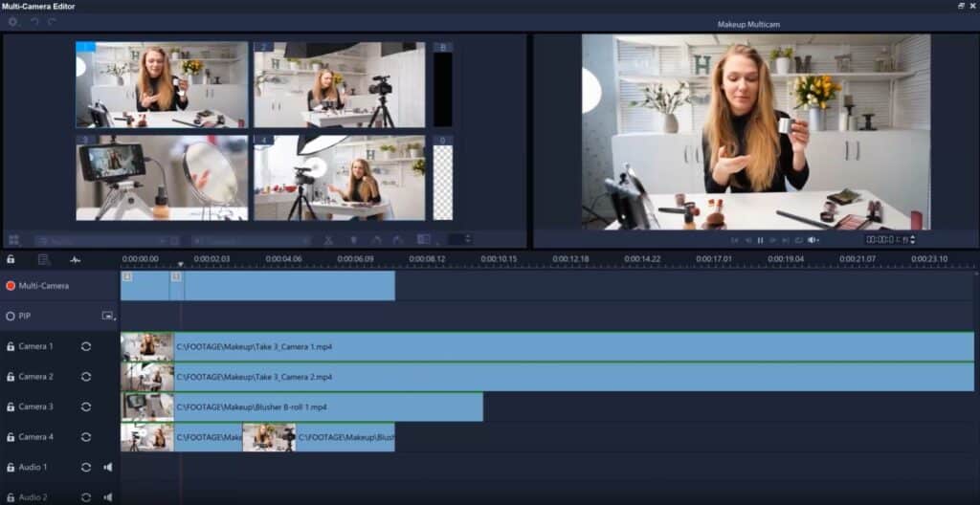The image size is (980, 505).
Task: Lock the Camera 1 track
Action: [x=11, y=346]
